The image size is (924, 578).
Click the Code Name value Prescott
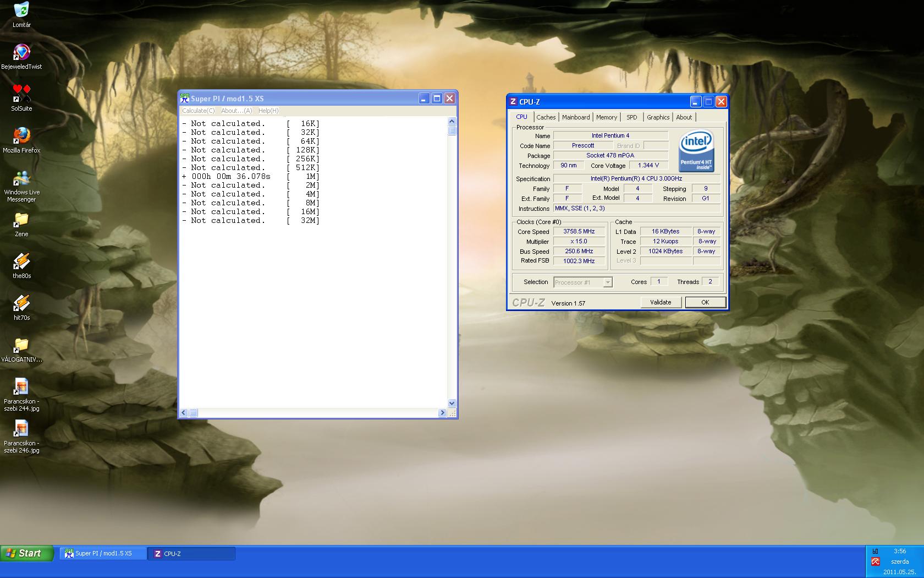pyautogui.click(x=582, y=146)
